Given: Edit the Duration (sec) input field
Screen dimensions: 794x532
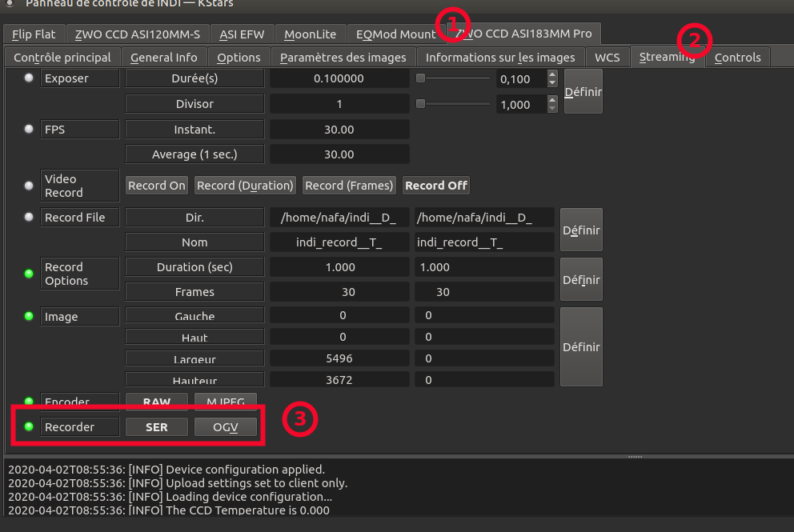Looking at the screenshot, I should coord(484,266).
